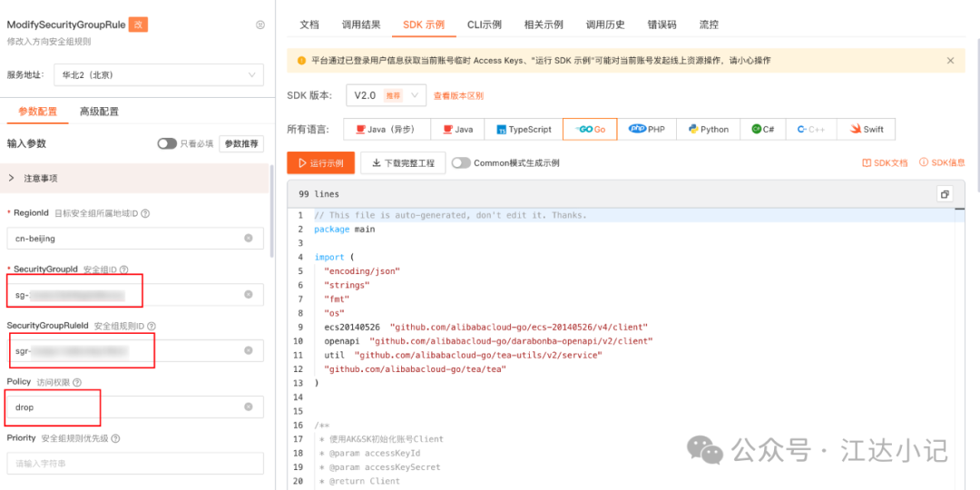Switch to 相关示例 tab

[544, 25]
